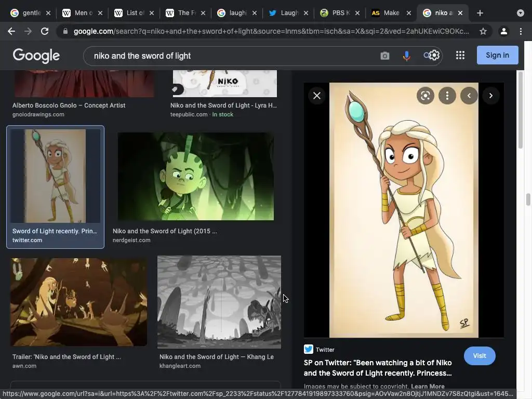Viewport: 532px width, 399px height.
Task: Open preview panel more options menu
Action: point(447,96)
